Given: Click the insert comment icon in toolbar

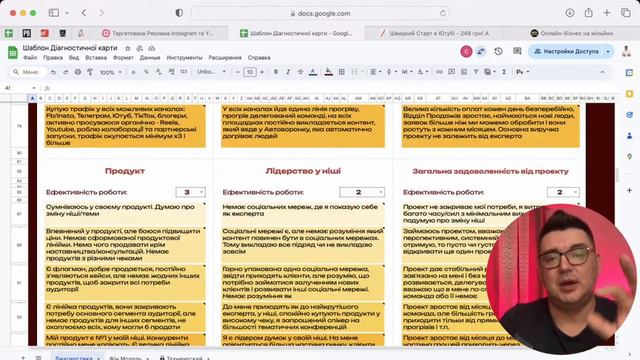Looking at the screenshot, I should click(x=451, y=72).
